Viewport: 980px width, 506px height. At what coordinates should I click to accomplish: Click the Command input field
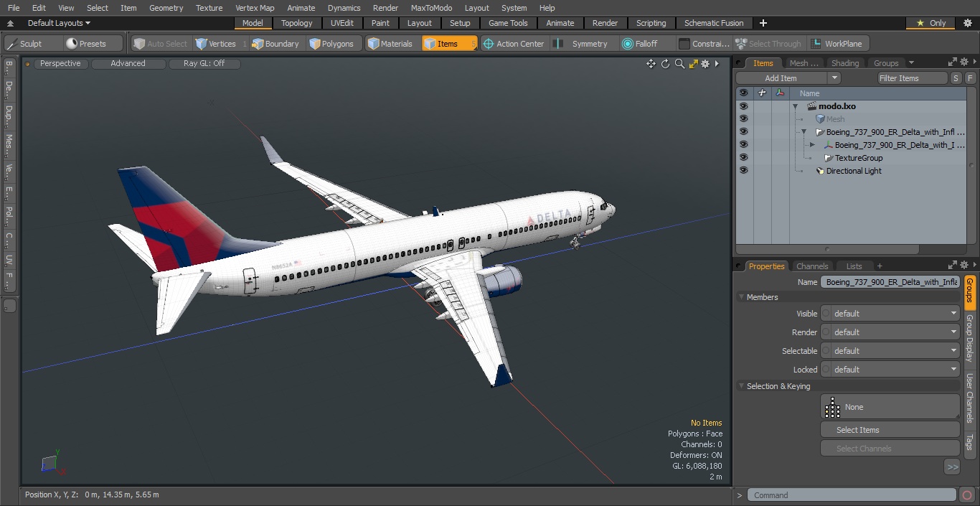852,495
